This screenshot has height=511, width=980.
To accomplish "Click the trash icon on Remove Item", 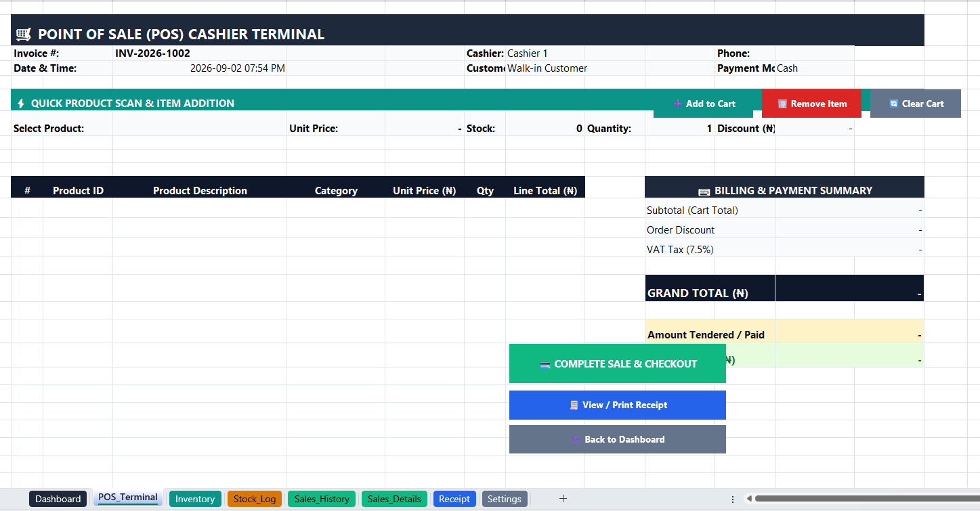I will [x=782, y=104].
